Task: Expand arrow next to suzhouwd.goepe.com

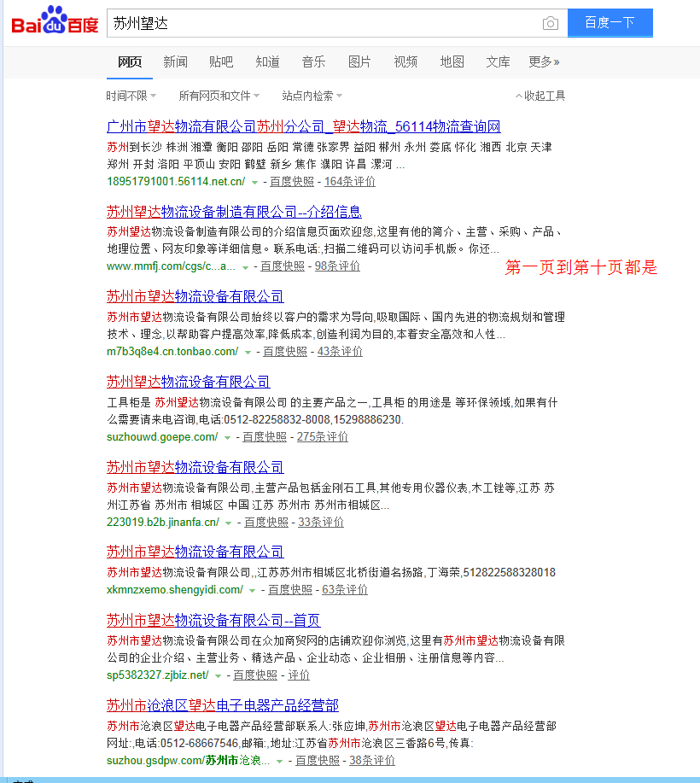Action: pyautogui.click(x=227, y=438)
